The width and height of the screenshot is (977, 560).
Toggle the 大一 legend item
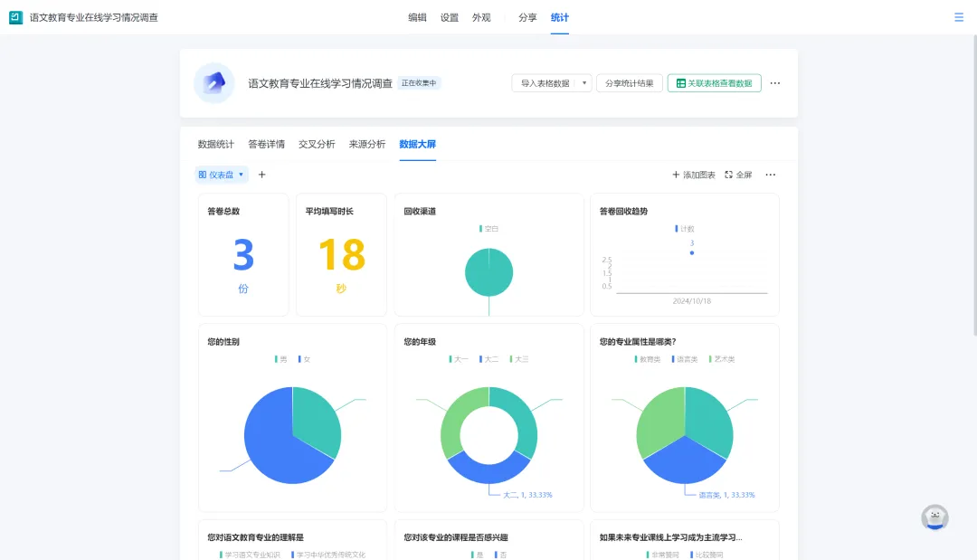tap(459, 359)
